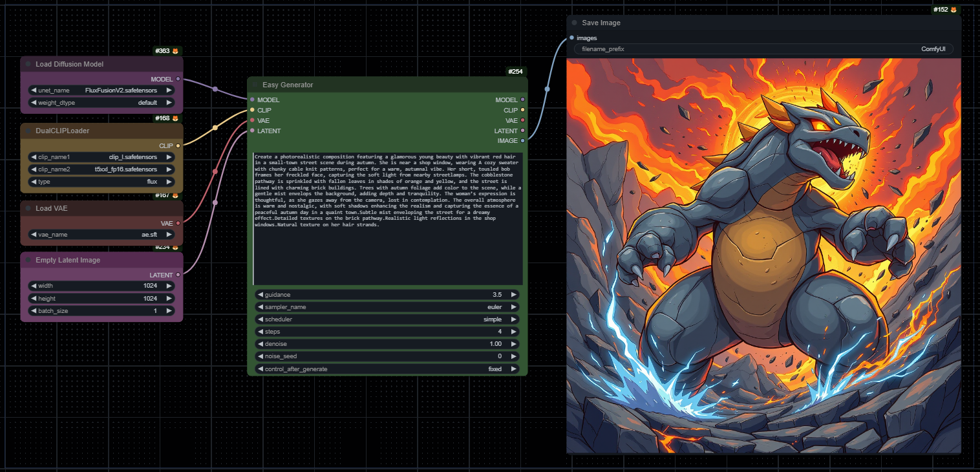Increase batch_size using its right arrow
The width and height of the screenshot is (980, 472).
click(x=169, y=311)
